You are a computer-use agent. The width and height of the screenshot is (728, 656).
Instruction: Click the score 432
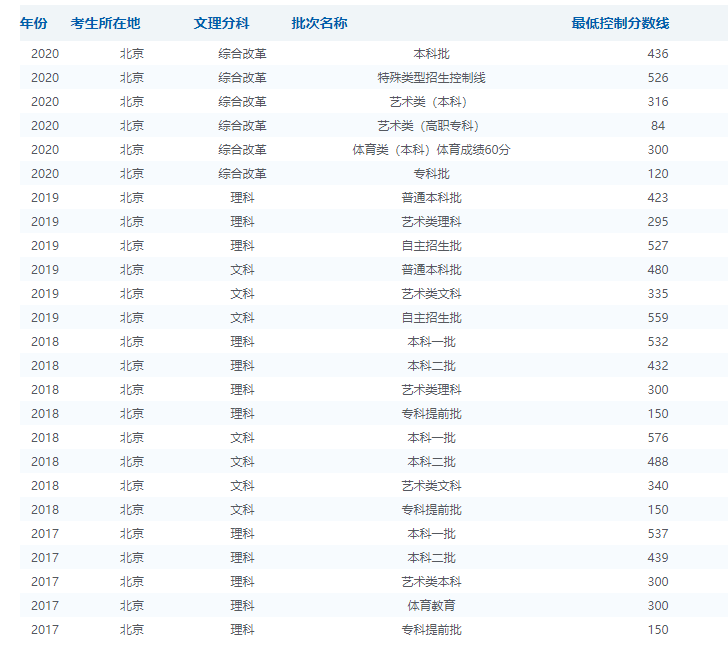pos(658,366)
